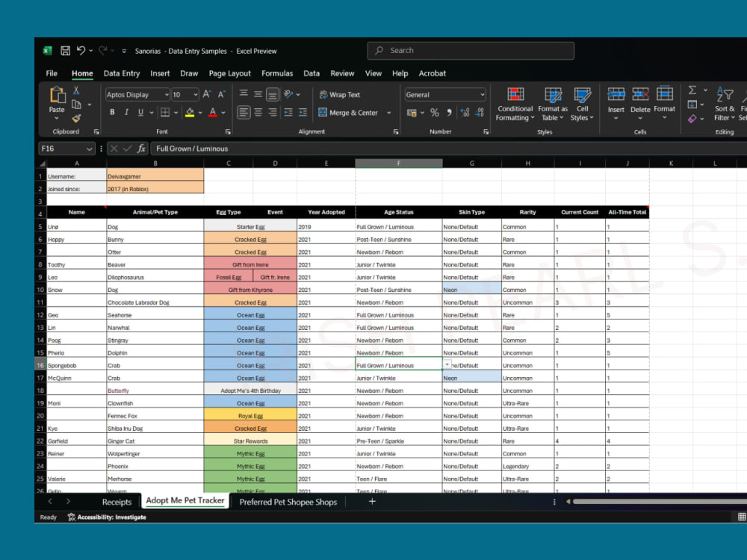
Task: Toggle Center horizontal alignment
Action: (x=258, y=113)
